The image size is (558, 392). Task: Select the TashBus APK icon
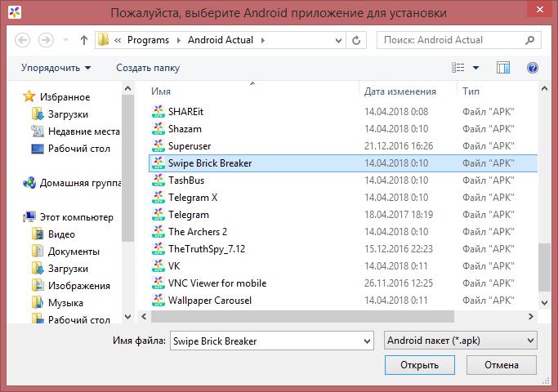point(158,180)
